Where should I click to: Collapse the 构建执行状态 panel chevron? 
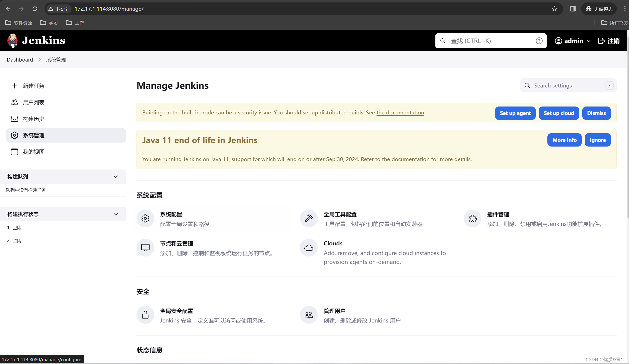(115, 214)
